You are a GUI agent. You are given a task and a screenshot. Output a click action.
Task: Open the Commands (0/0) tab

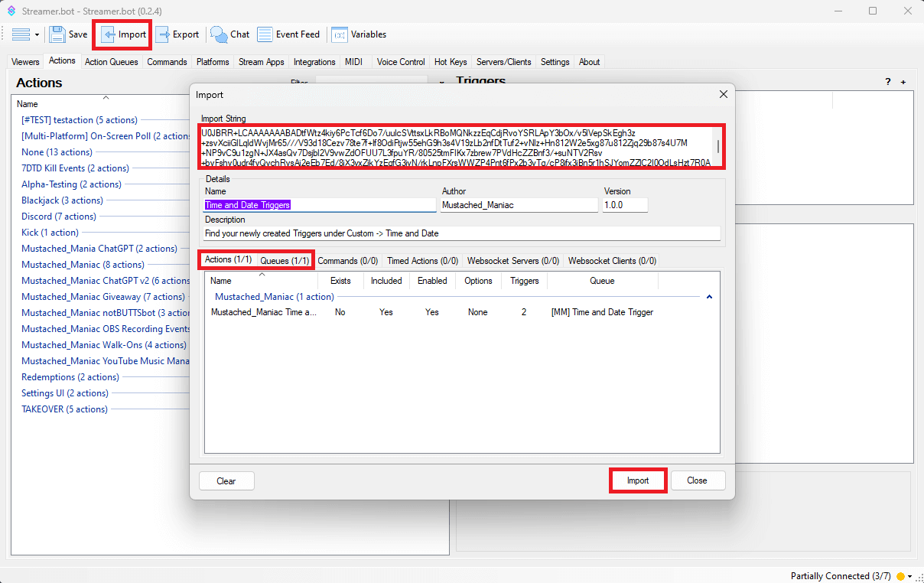pyautogui.click(x=347, y=261)
